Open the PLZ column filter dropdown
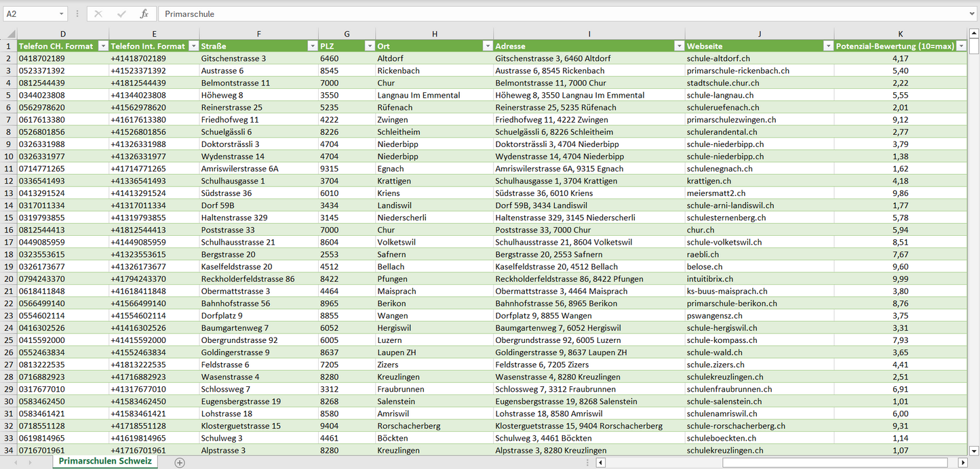Image resolution: width=980 pixels, height=469 pixels. [x=370, y=46]
